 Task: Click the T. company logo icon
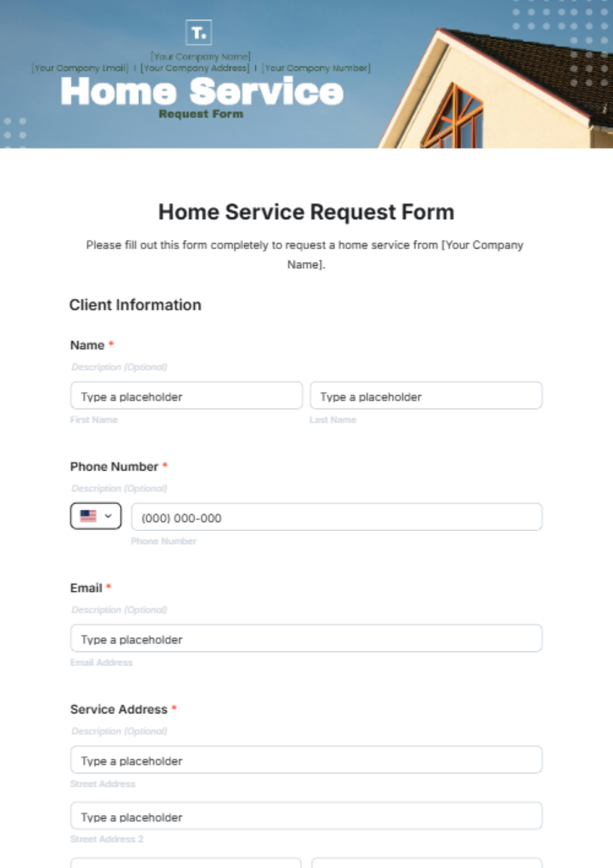click(x=199, y=33)
